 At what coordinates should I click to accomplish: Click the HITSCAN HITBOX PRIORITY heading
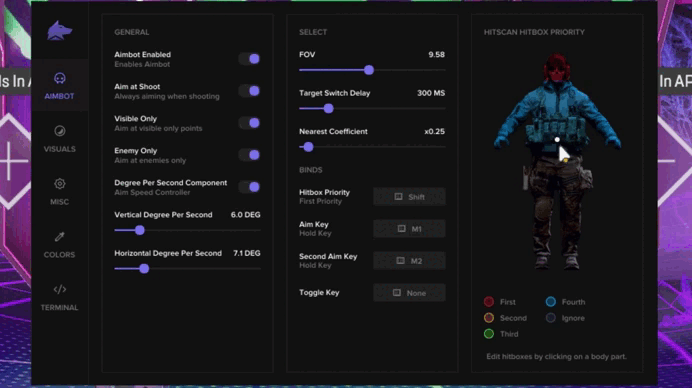[534, 32]
